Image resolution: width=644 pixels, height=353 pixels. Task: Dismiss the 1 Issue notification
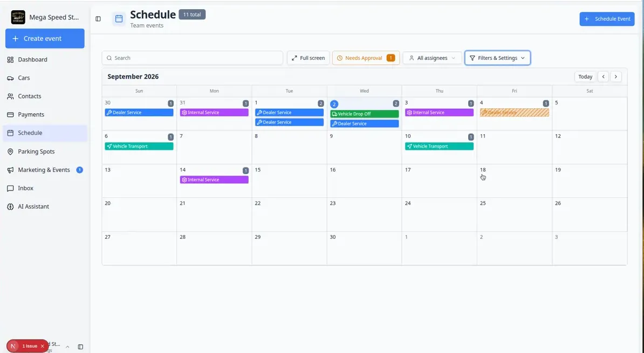(x=42, y=346)
